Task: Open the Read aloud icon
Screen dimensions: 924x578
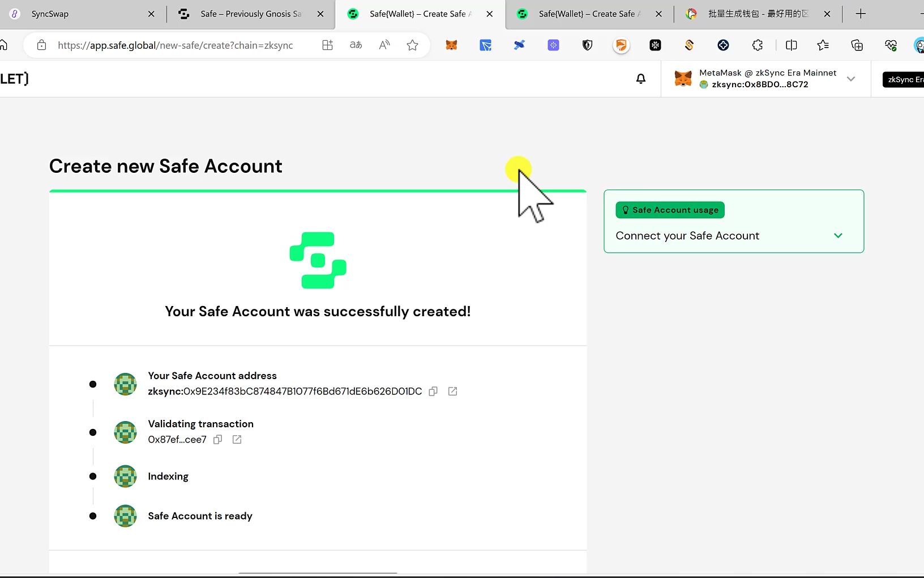Action: tap(384, 45)
